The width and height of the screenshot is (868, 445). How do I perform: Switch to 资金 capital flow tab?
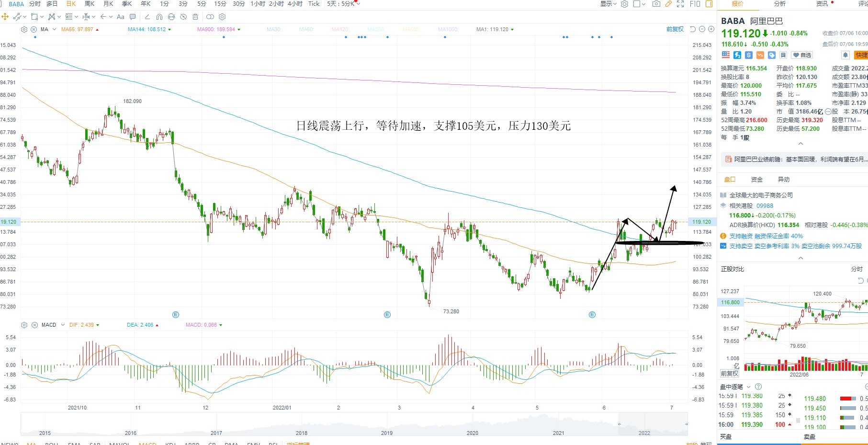tap(757, 180)
